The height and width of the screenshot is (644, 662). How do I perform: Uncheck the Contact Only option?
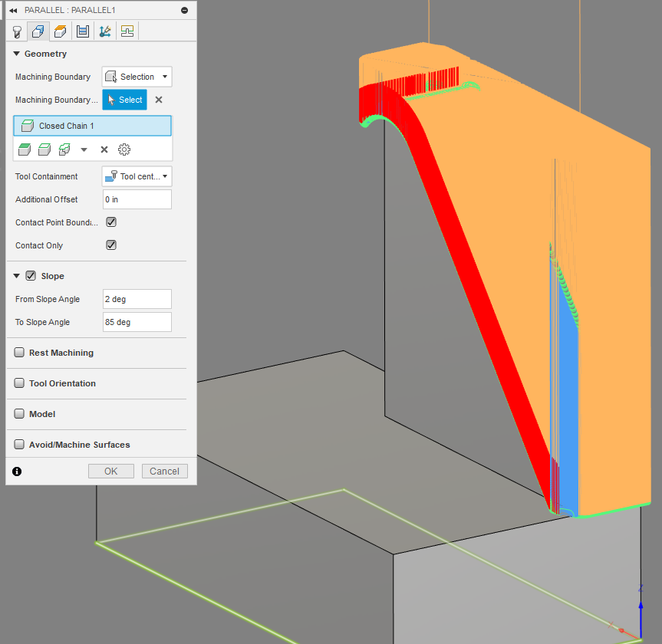(110, 245)
